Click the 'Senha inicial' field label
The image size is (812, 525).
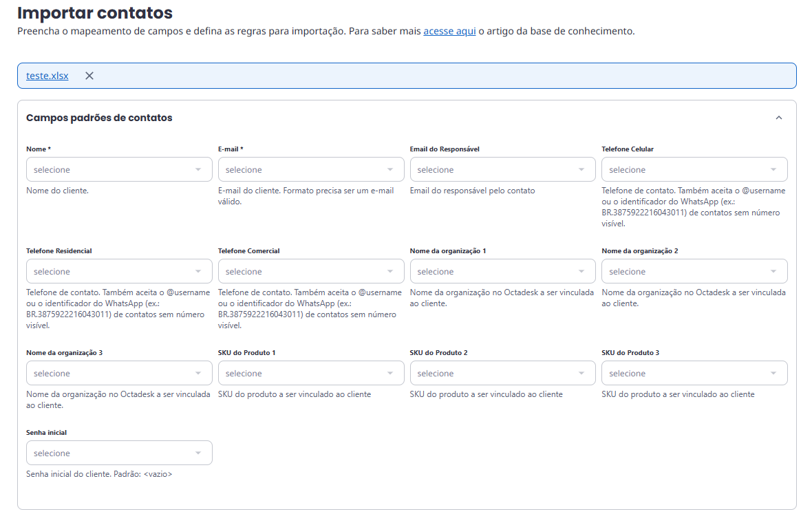[47, 433]
